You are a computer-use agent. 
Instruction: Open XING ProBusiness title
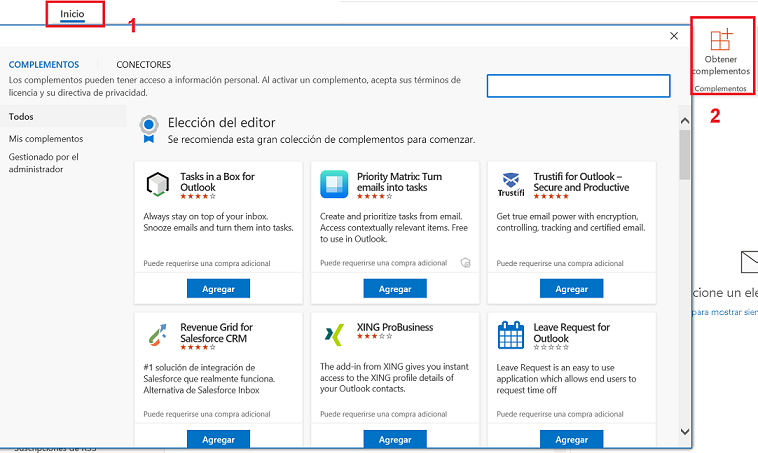395,327
